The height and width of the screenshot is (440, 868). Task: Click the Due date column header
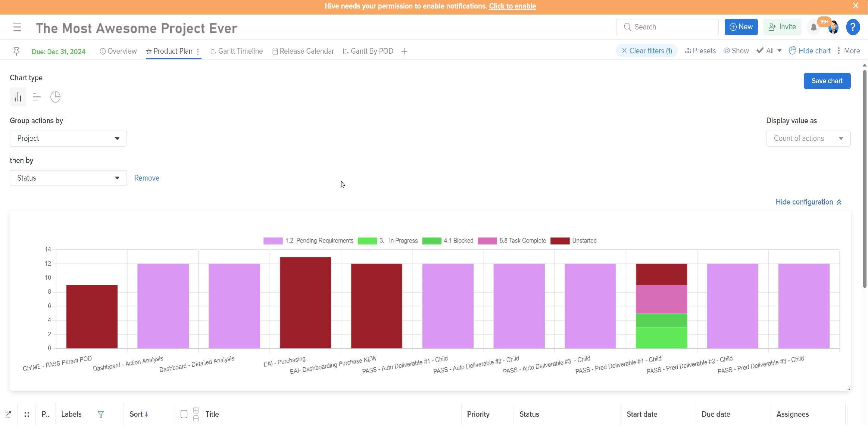click(x=716, y=414)
